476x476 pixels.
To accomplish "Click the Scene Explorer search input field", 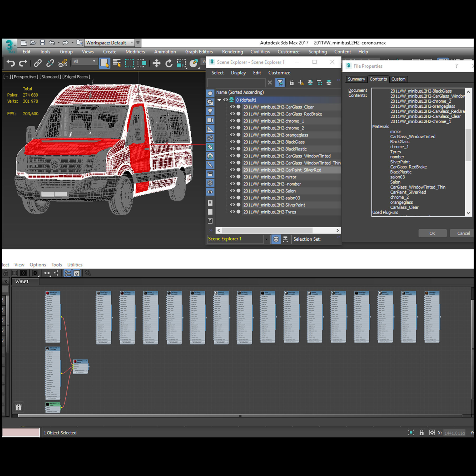I will [237, 83].
